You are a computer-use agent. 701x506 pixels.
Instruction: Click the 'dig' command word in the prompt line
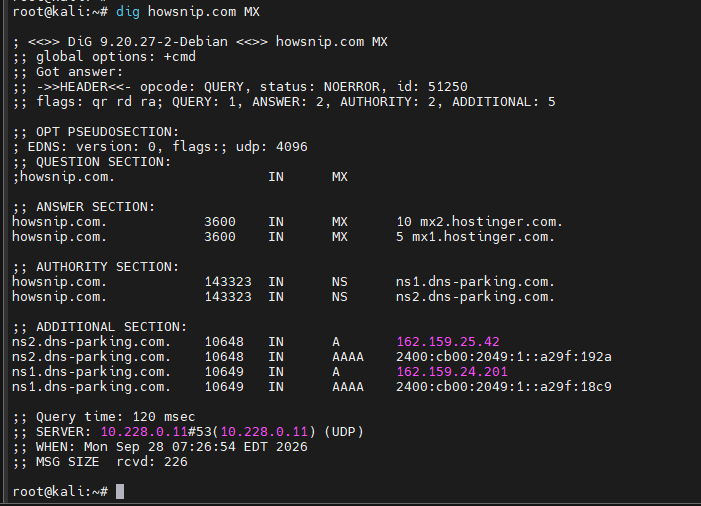pos(127,12)
